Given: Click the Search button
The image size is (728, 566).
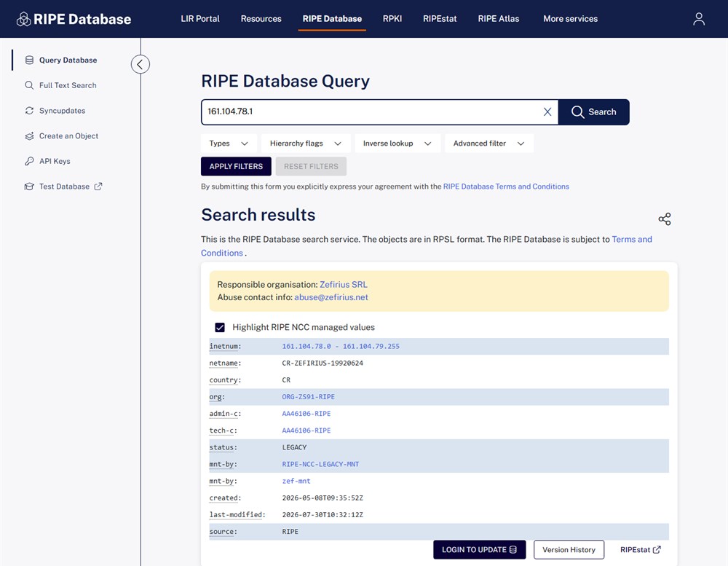Looking at the screenshot, I should point(594,112).
